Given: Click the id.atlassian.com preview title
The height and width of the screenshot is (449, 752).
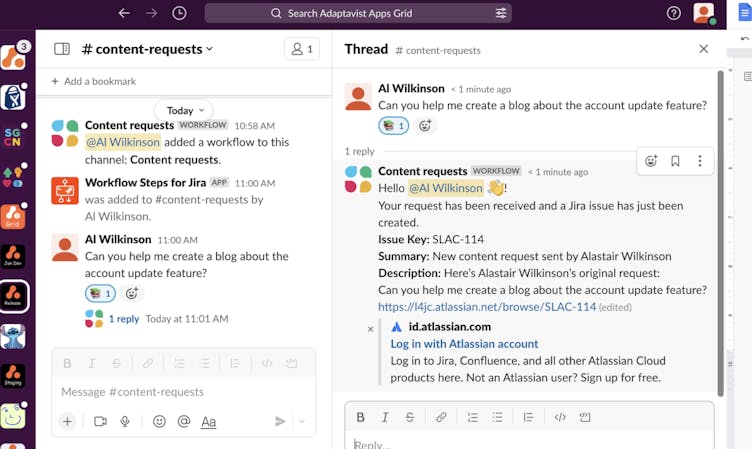Looking at the screenshot, I should tap(449, 327).
